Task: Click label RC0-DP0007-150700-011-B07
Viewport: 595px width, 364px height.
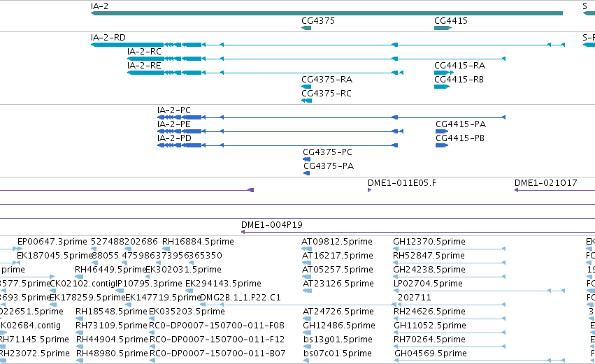Action: (x=217, y=354)
